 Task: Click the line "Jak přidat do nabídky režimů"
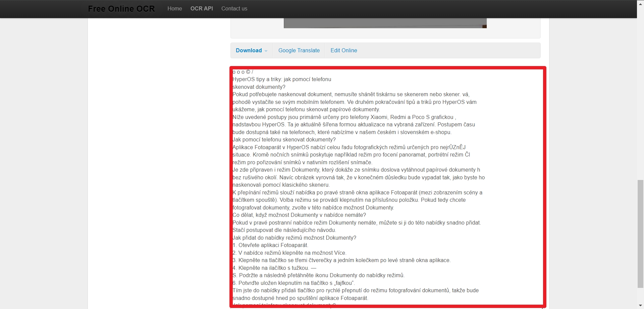point(294,238)
